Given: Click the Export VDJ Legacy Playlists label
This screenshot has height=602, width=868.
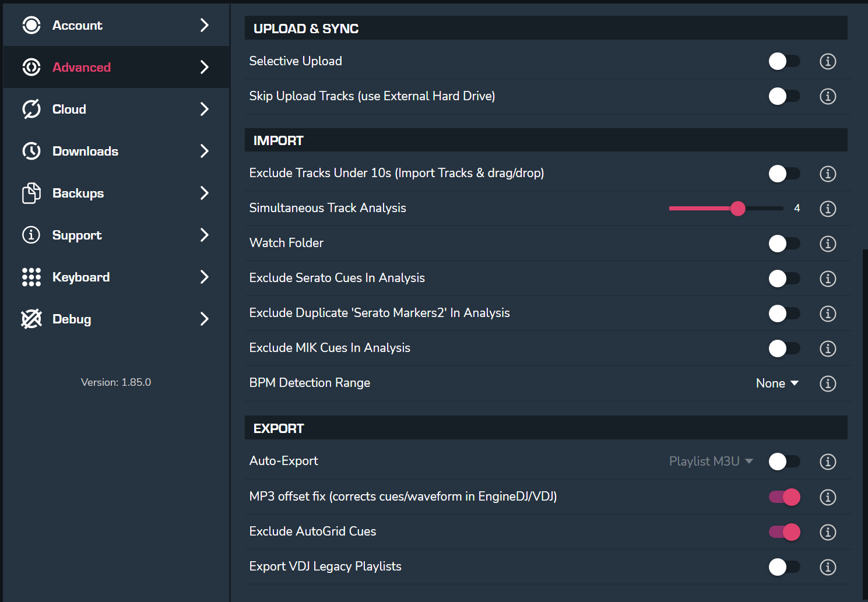Looking at the screenshot, I should tap(325, 566).
